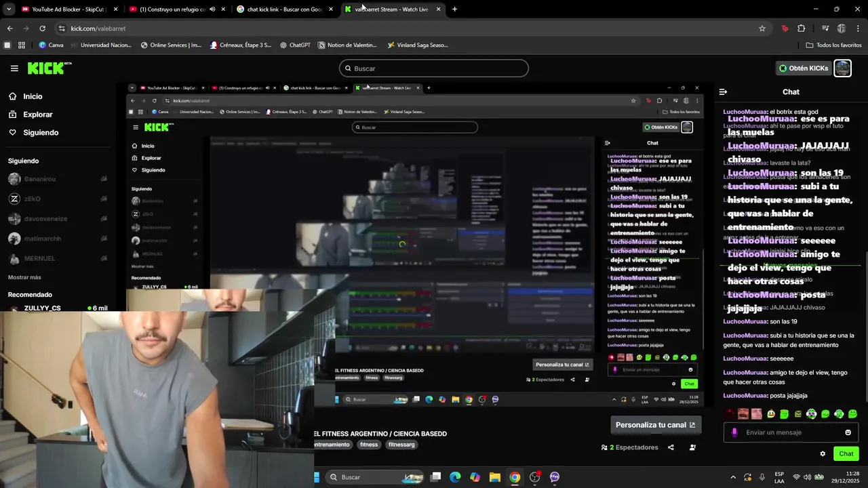The width and height of the screenshot is (868, 488).
Task: Expand Mostrar más in following list
Action: [24, 277]
